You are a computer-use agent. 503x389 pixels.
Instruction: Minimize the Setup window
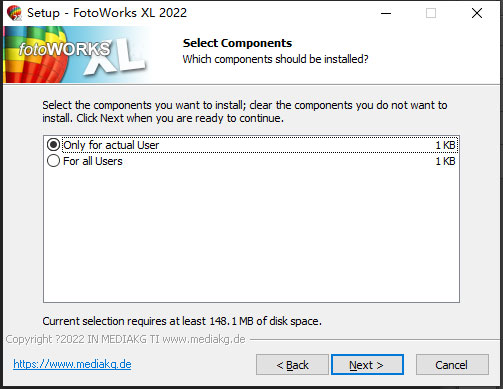(x=386, y=13)
